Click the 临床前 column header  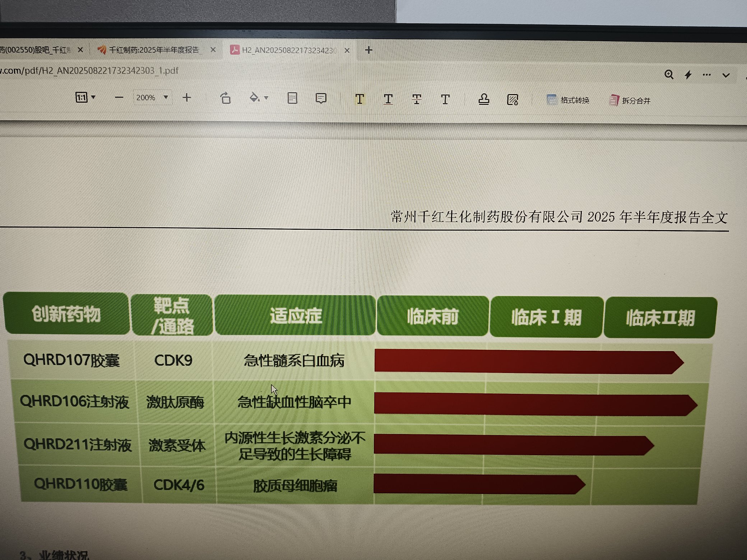coord(432,317)
